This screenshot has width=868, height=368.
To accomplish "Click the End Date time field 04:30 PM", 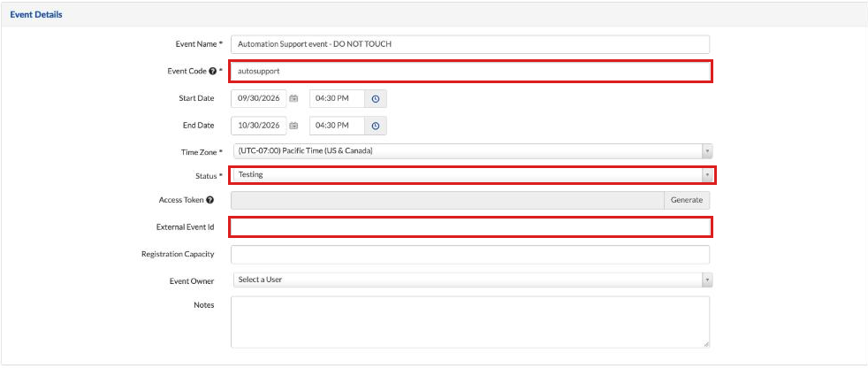I will (x=337, y=126).
